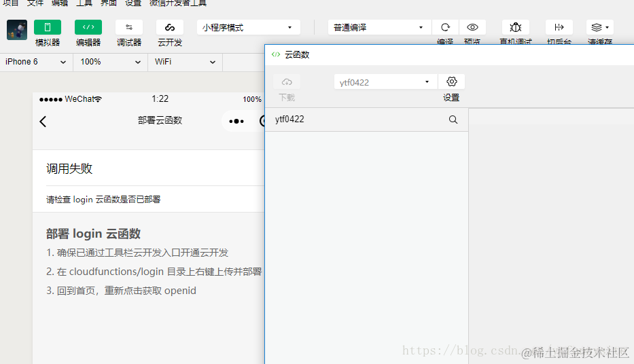Click the 请检查 login 云函数是否已部署 text
Screen dimensions: 634x364
tap(103, 200)
